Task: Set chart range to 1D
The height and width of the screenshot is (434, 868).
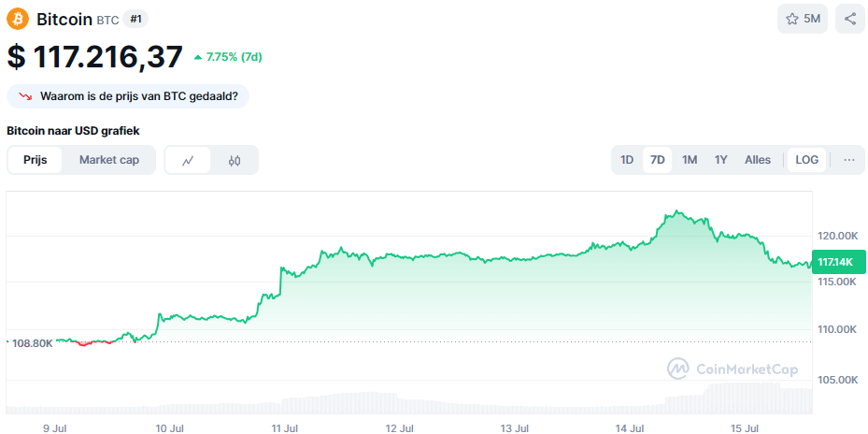Action: (x=627, y=160)
